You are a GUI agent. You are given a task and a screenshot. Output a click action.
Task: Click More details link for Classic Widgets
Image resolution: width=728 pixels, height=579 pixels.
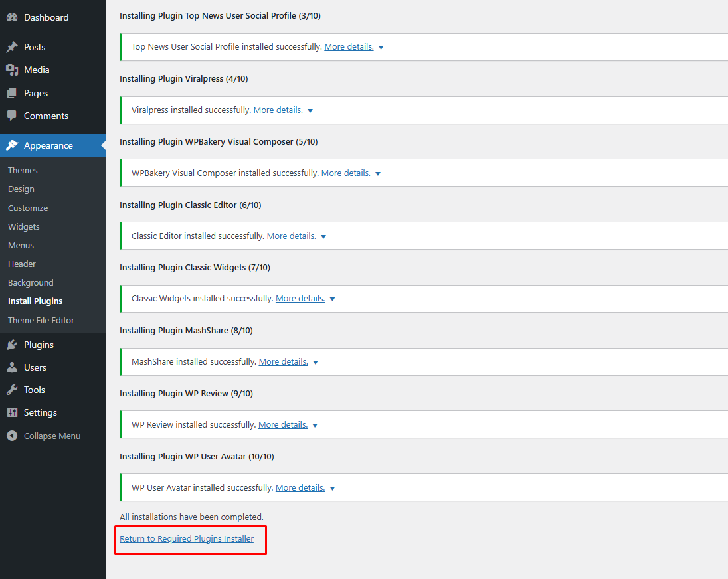(300, 299)
